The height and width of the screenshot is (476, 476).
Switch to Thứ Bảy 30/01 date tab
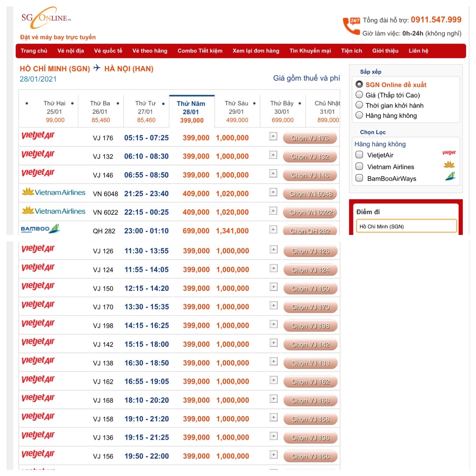pyautogui.click(x=282, y=111)
